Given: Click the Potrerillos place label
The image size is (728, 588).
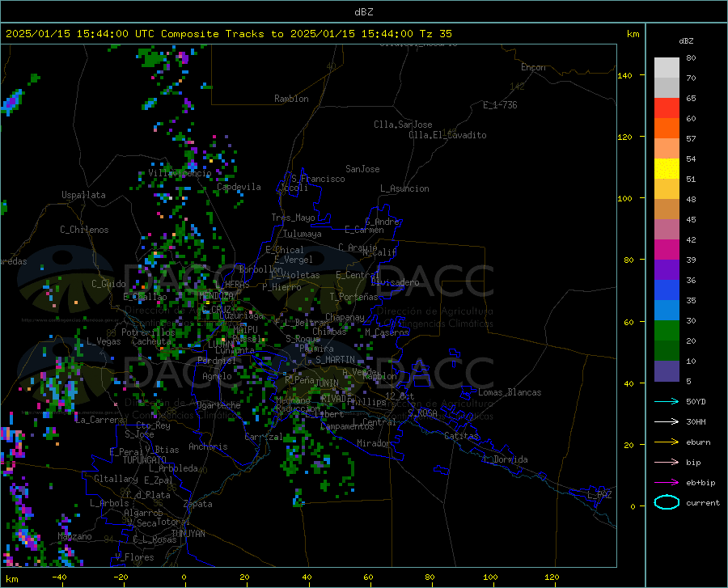Looking at the screenshot, I should (x=148, y=332).
